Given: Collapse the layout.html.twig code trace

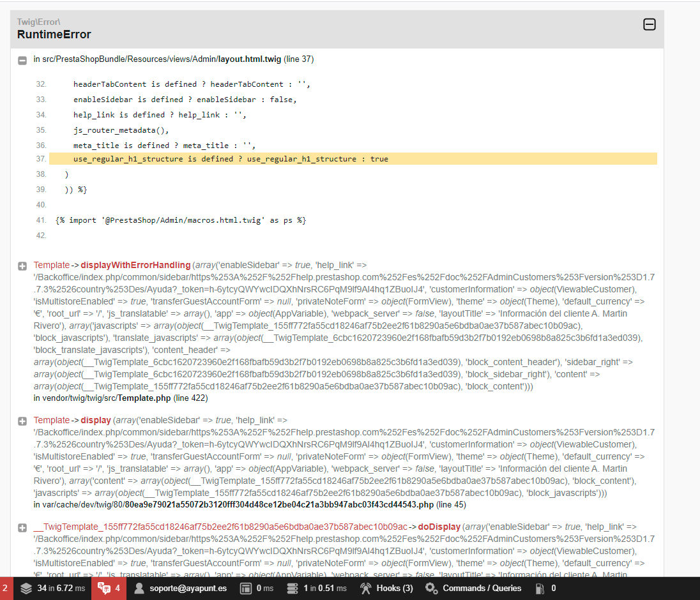Looking at the screenshot, I should coord(22,60).
